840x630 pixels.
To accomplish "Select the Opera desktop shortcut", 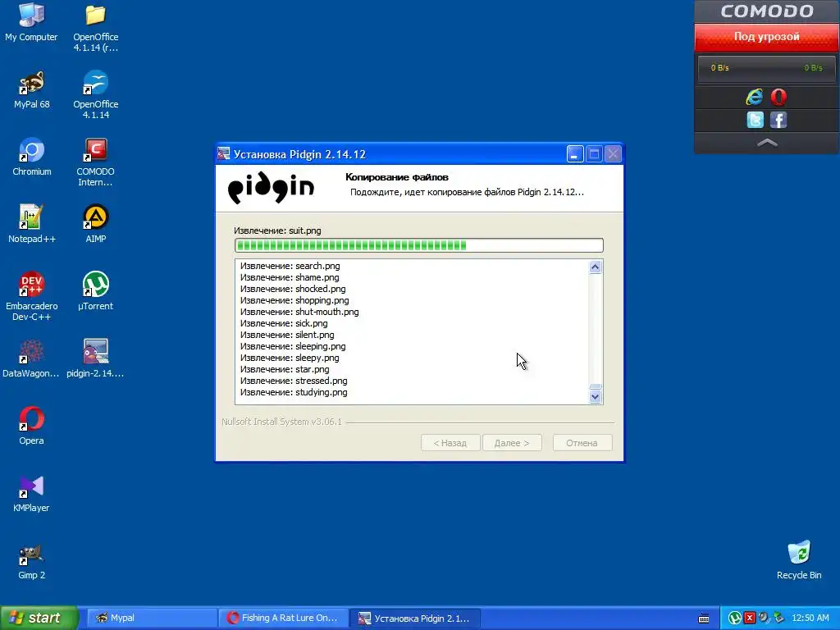I will click(x=31, y=427).
